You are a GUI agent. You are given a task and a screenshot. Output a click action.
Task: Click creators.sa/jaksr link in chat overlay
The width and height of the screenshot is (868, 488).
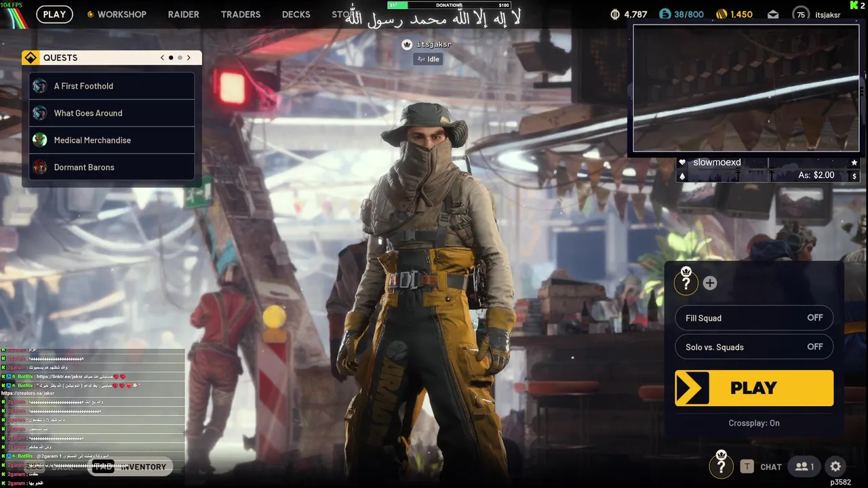pos(28,393)
